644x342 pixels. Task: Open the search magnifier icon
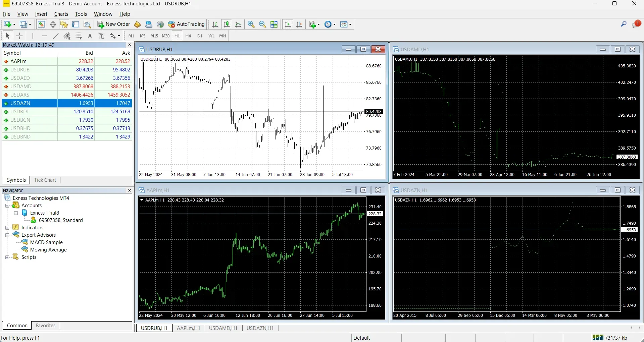click(x=624, y=24)
